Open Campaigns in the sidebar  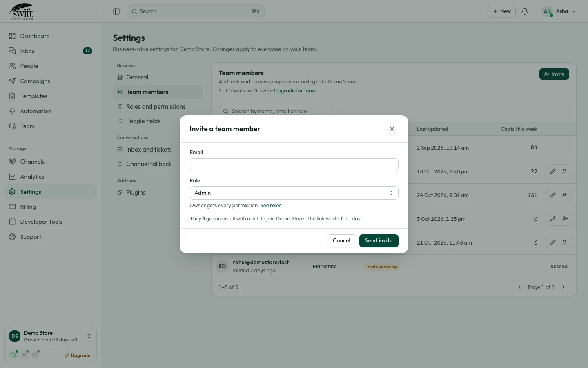51,81
